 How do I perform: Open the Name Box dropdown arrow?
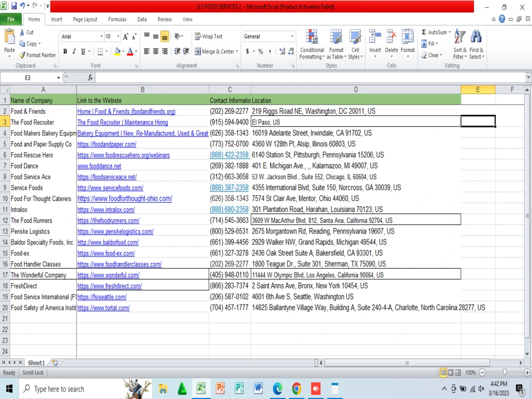pos(59,78)
